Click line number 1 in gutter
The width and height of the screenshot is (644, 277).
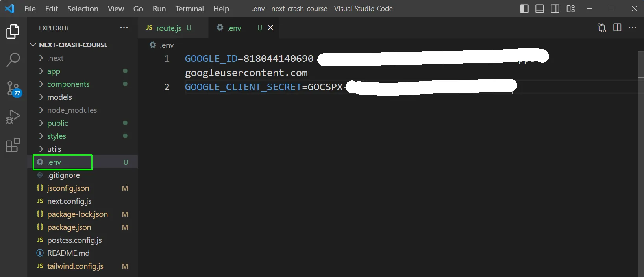pyautogui.click(x=167, y=59)
